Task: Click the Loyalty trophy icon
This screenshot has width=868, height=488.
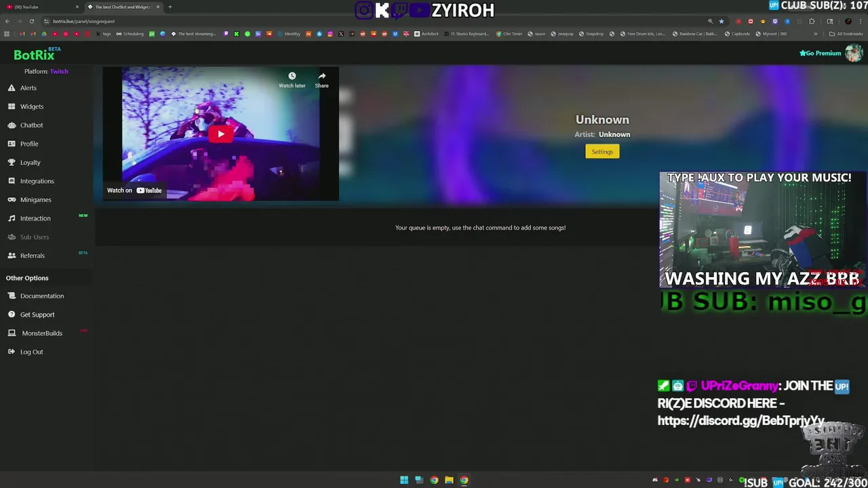Action: click(x=12, y=163)
